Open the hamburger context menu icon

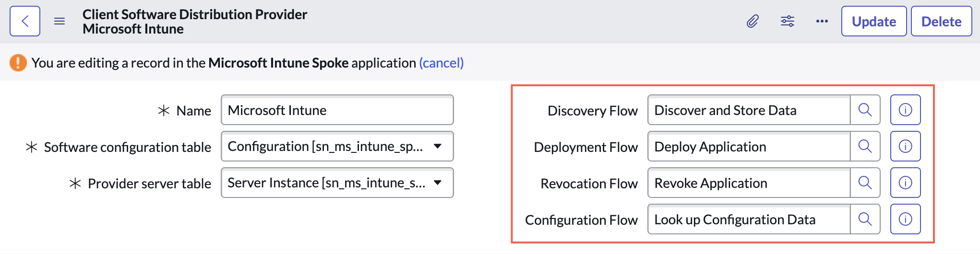click(60, 21)
